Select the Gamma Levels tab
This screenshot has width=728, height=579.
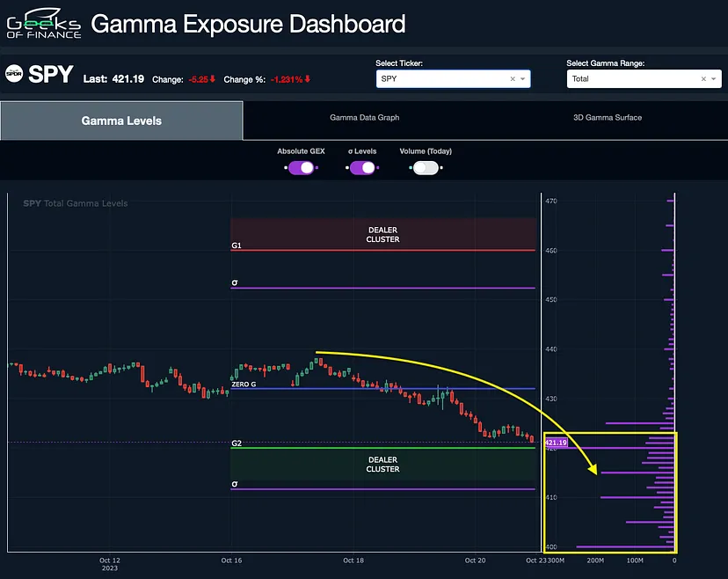point(121,119)
